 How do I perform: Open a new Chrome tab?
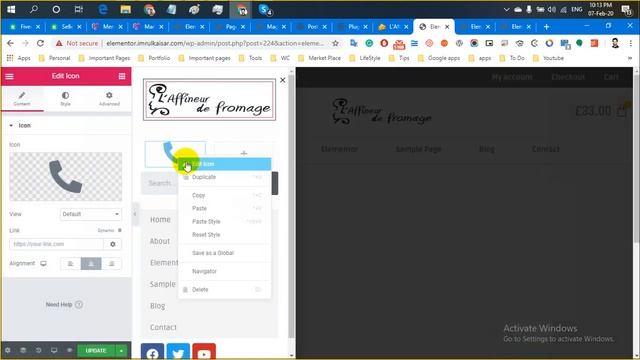pos(547,27)
